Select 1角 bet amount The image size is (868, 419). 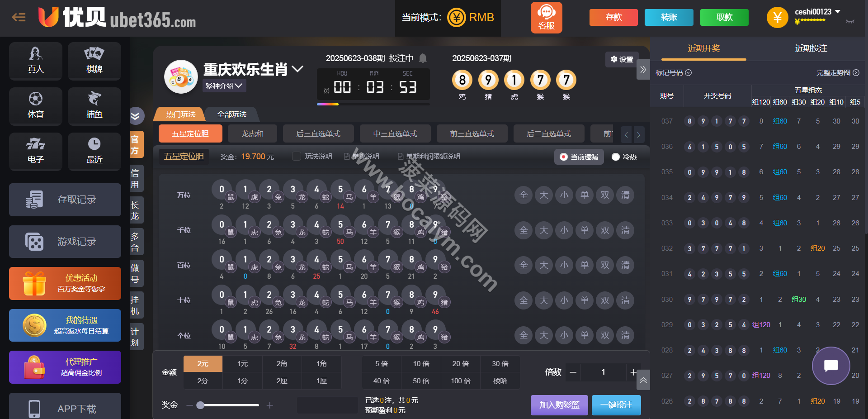[321, 364]
